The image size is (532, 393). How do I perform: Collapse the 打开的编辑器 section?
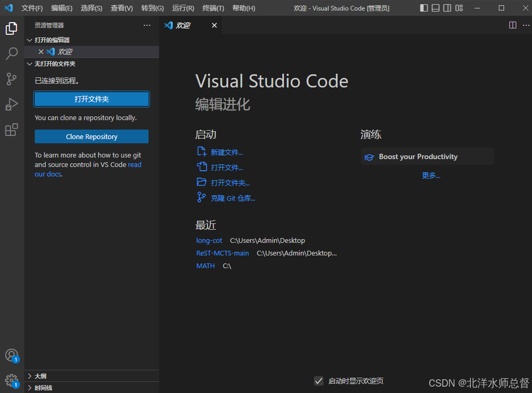tap(29, 40)
